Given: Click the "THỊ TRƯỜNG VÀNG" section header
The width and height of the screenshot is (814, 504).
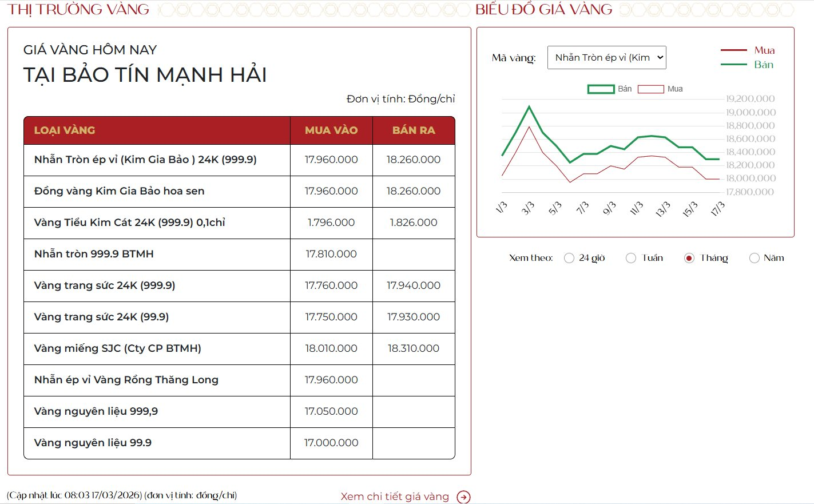Looking at the screenshot, I should [78, 9].
